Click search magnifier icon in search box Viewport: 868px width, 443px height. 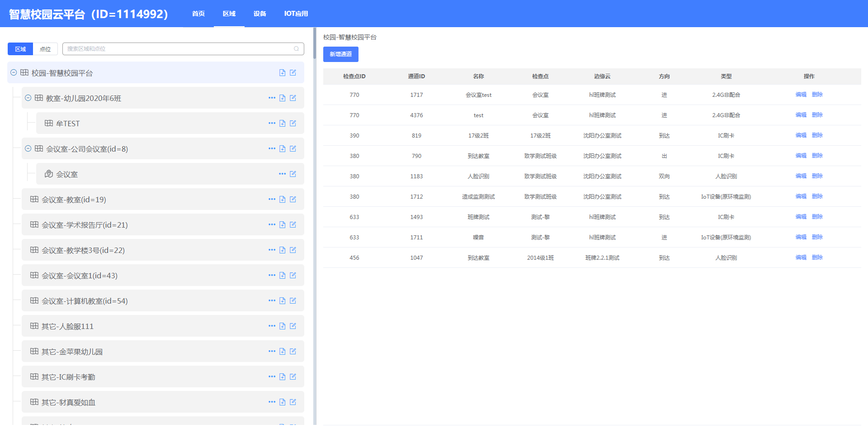coord(297,49)
